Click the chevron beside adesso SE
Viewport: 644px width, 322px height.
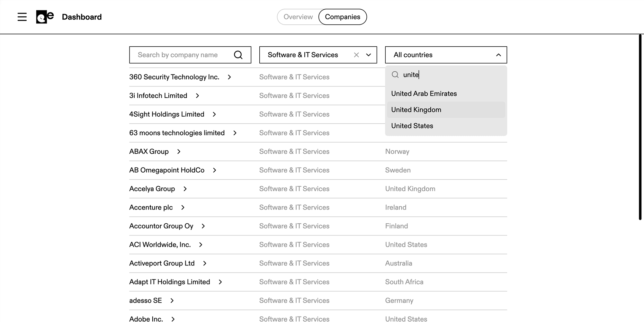tap(172, 300)
